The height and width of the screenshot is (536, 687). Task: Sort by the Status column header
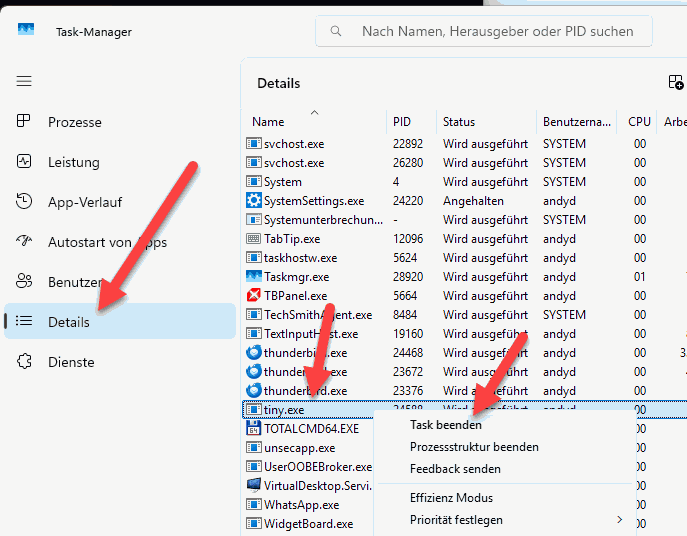(x=459, y=121)
